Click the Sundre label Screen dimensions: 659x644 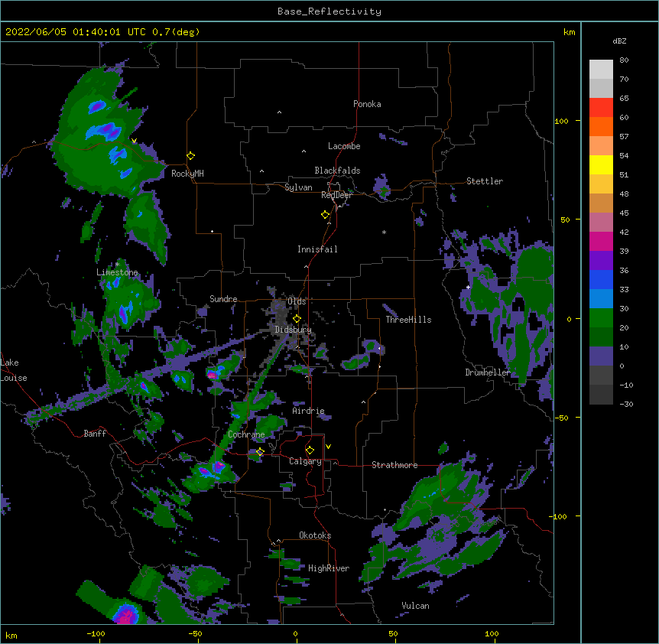223,299
